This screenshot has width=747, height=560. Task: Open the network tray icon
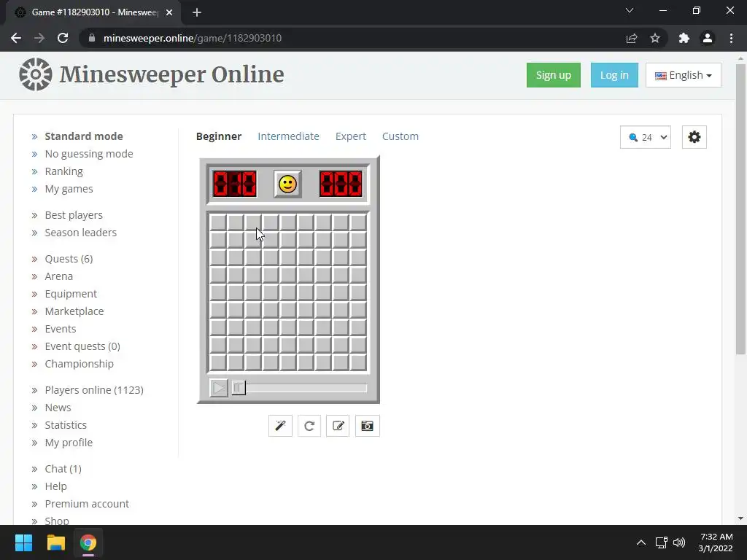[661, 542]
